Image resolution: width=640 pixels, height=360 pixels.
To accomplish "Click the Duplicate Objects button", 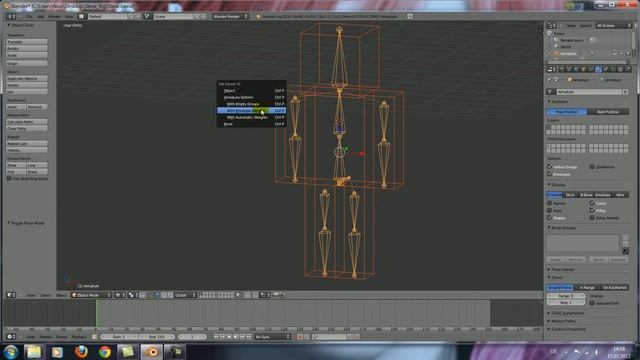I will tap(27, 78).
